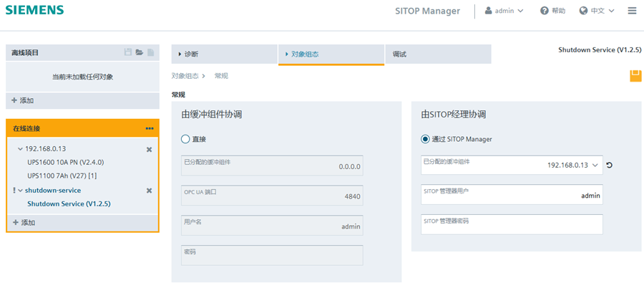
Task: Open the admin user dropdown
Action: point(504,11)
